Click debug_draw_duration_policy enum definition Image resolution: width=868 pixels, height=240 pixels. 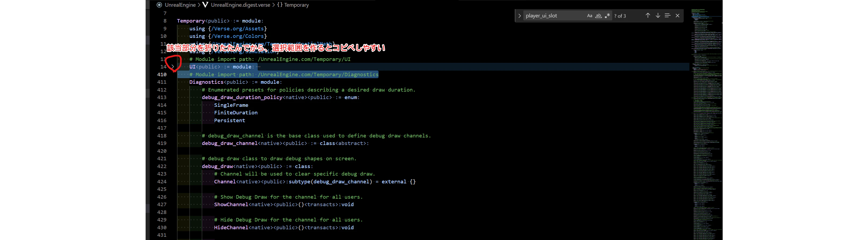click(x=281, y=97)
